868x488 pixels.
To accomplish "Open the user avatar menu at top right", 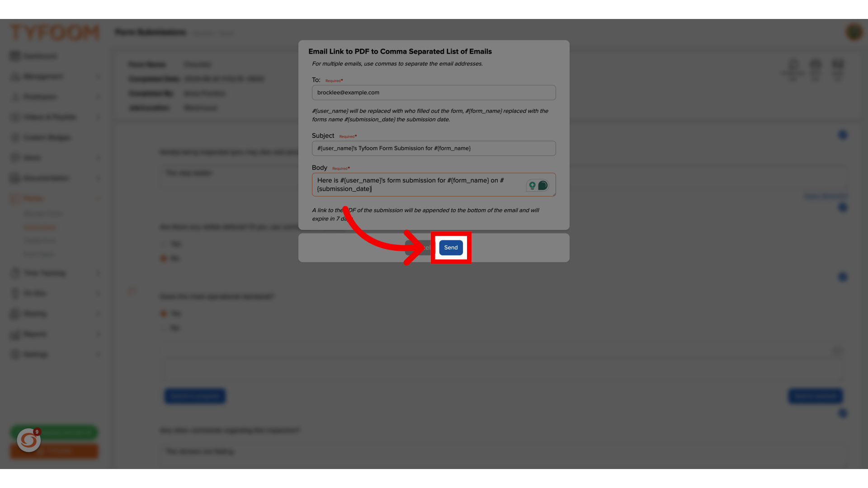I will coord(854,32).
